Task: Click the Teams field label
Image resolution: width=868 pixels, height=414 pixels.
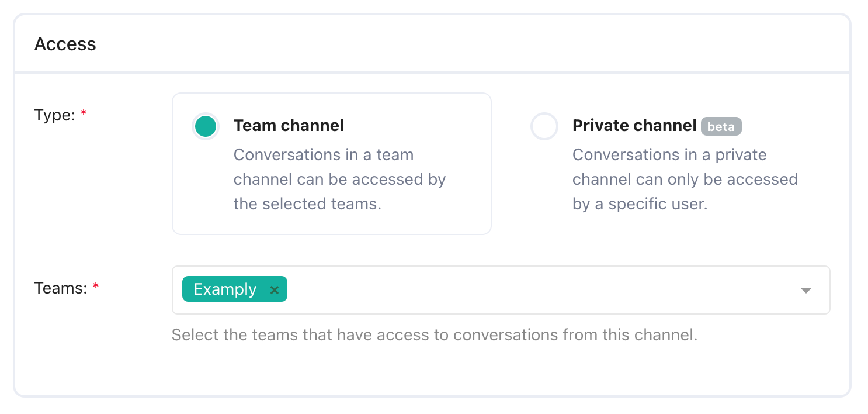Action: [60, 288]
